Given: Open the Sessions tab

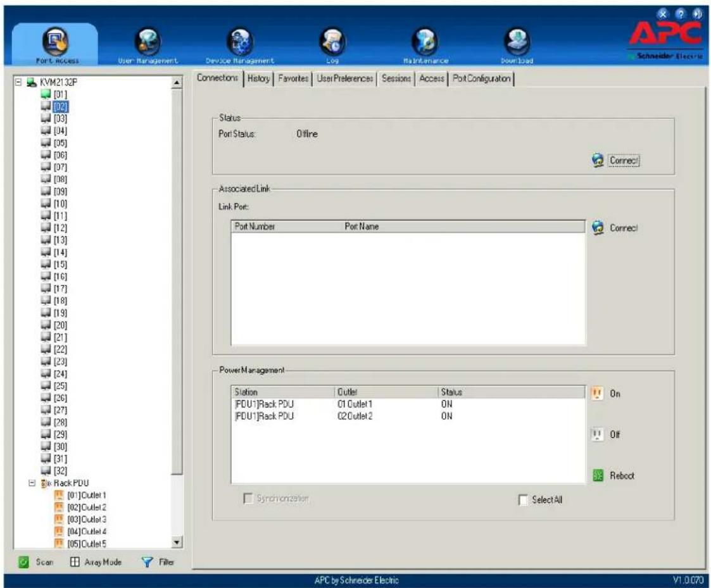Looking at the screenshot, I should click(x=396, y=78).
